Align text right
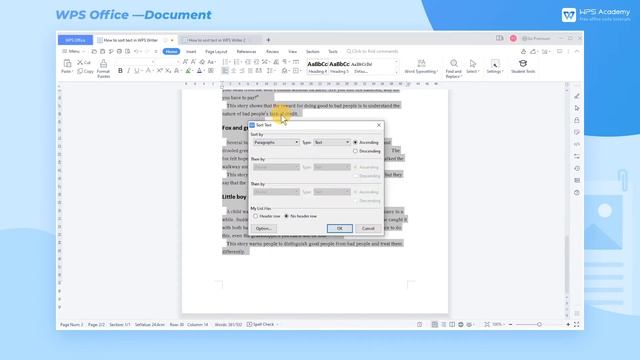Viewport: 640px width, 360px height. tap(242, 71)
